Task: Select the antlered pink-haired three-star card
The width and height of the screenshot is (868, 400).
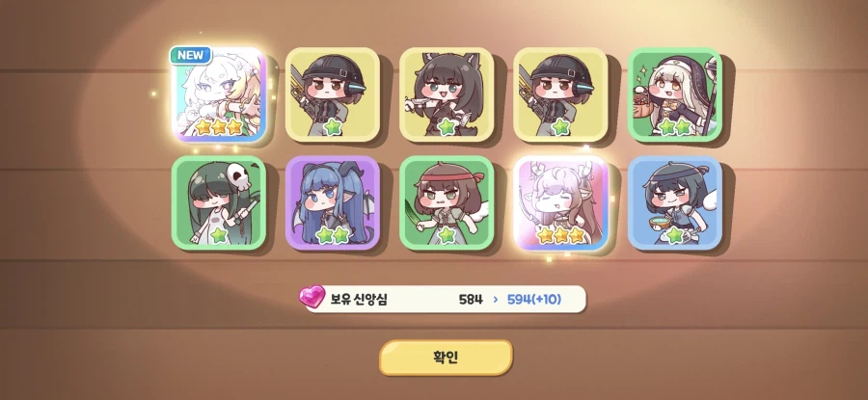Action: 560,202
